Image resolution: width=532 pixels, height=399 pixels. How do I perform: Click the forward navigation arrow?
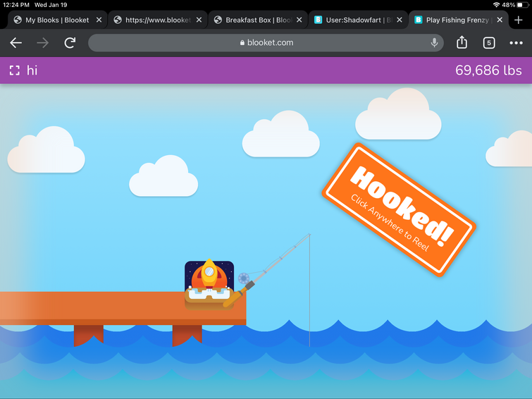point(43,43)
